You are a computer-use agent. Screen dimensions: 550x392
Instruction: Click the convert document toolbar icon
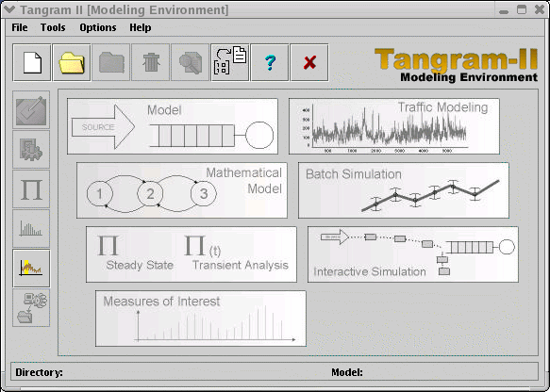(230, 63)
